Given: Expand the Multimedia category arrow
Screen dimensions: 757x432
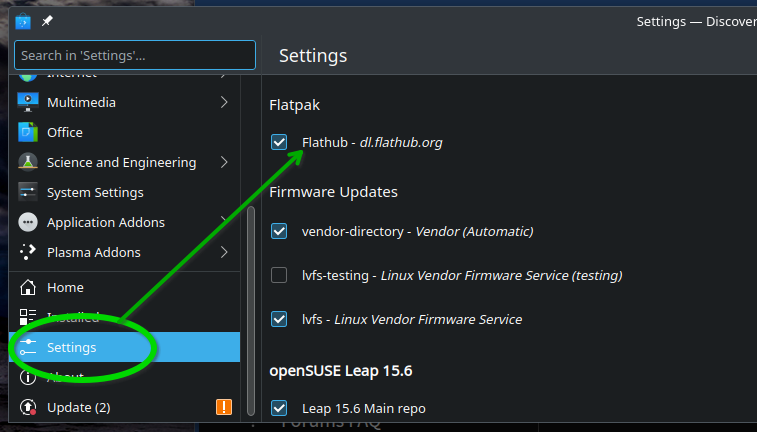Looking at the screenshot, I should pyautogui.click(x=224, y=102).
